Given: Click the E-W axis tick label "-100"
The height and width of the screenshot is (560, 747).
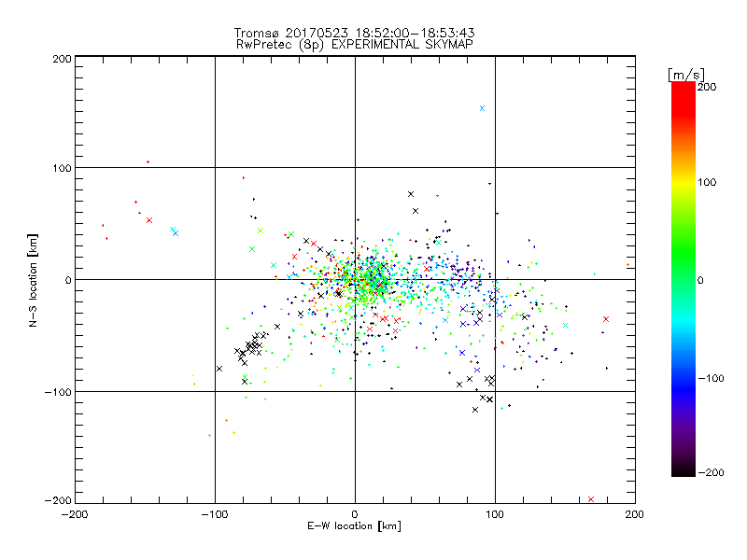Looking at the screenshot, I should pyautogui.click(x=215, y=514).
